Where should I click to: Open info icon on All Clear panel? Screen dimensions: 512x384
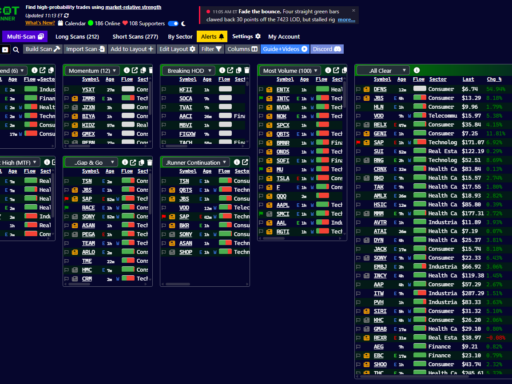417,70
